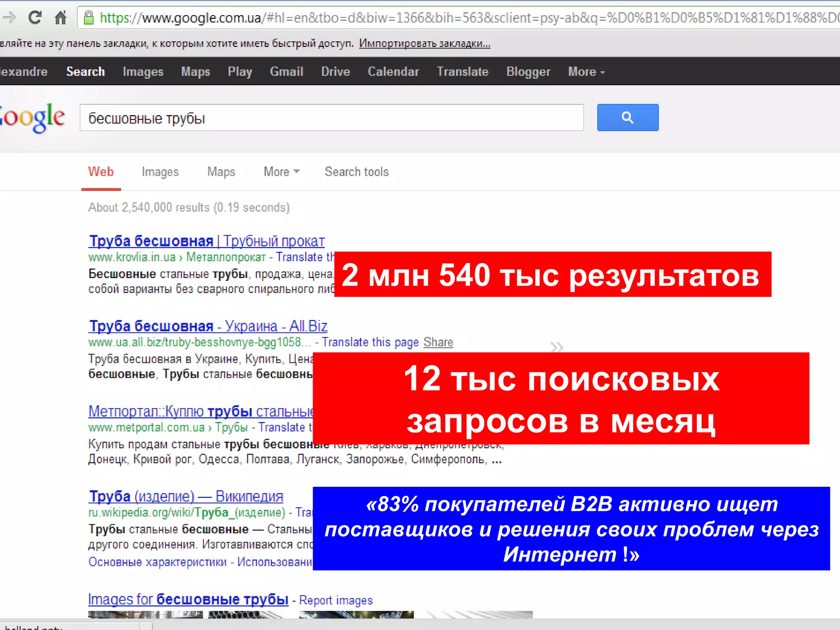
Task: Select the Web results tab
Action: pos(101,171)
